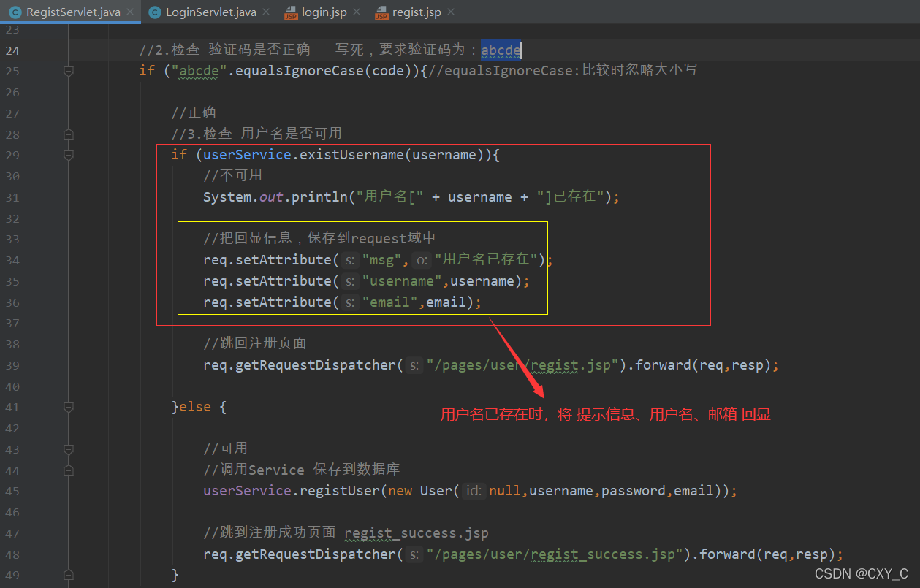Open the regist.jsp editor tab
The width and height of the screenshot is (920, 588).
click(x=417, y=12)
